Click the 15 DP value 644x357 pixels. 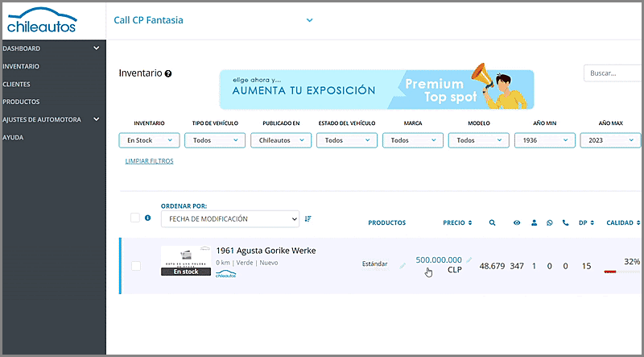pos(586,266)
